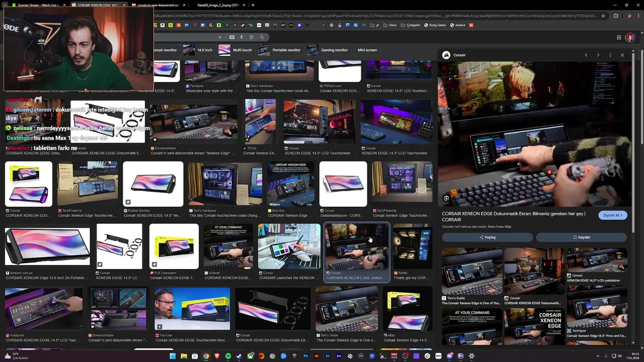
Task: Open the eBay Xeneon Edge thumbnail
Action: (407, 309)
